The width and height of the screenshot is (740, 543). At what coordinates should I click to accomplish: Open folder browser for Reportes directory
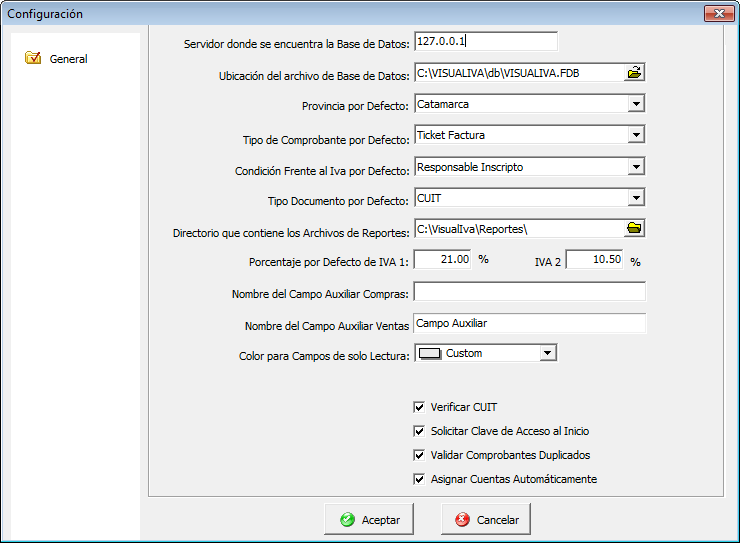click(x=634, y=229)
